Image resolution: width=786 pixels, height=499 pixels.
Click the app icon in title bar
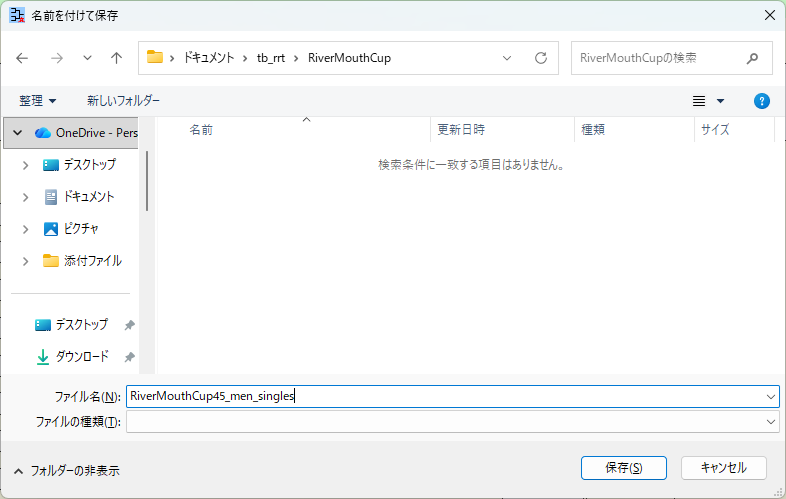coord(17,16)
